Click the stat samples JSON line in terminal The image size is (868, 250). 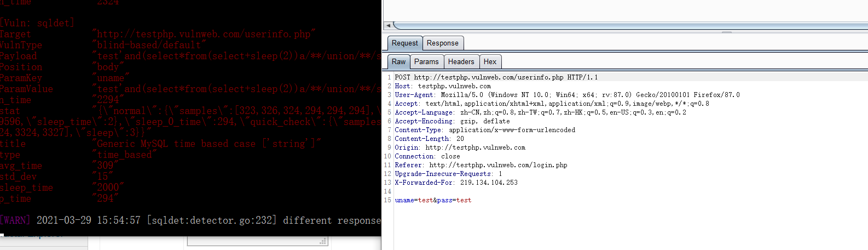(236, 111)
